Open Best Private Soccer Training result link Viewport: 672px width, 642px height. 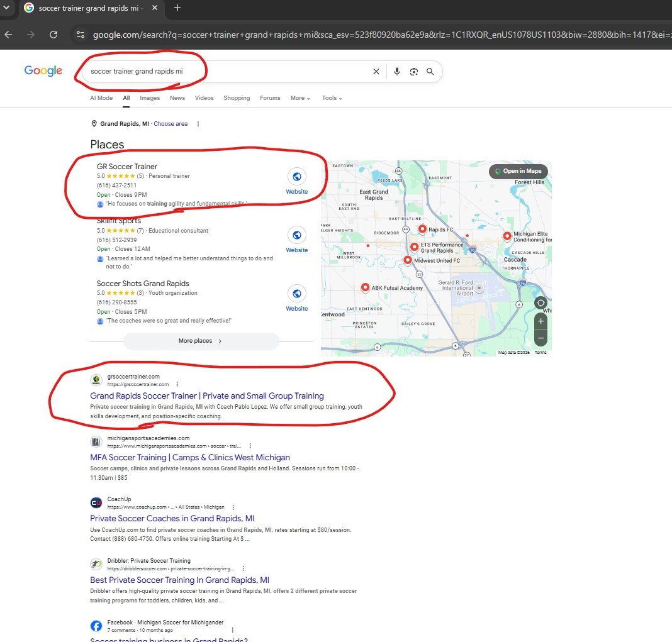tap(179, 580)
